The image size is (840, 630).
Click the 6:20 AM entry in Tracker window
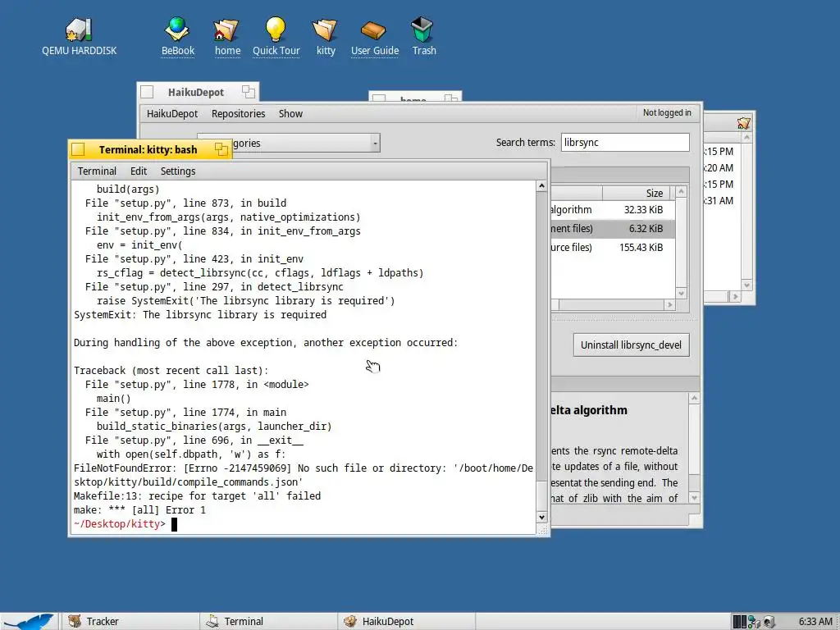(x=719, y=168)
